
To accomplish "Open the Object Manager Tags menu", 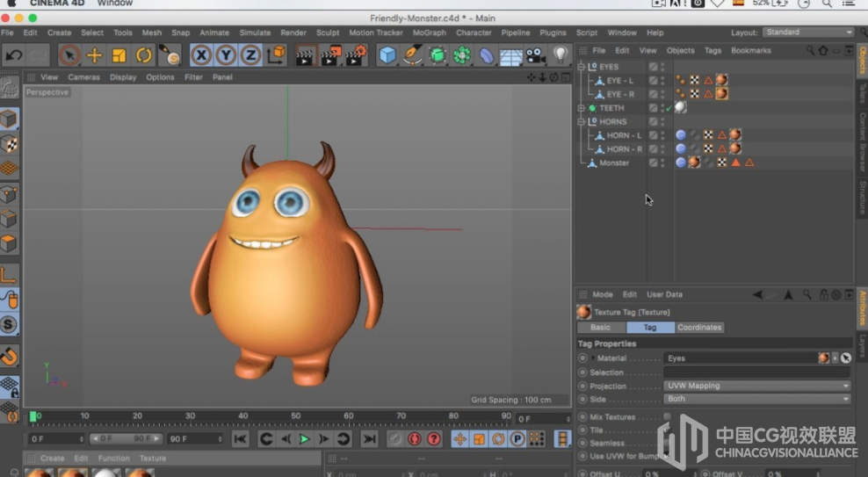I will pyautogui.click(x=712, y=50).
